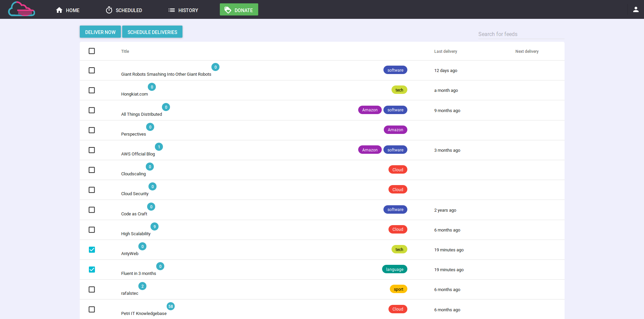This screenshot has width=644, height=319.
Task: Click badge 0 on Giant Robots feed
Action: pos(215,67)
